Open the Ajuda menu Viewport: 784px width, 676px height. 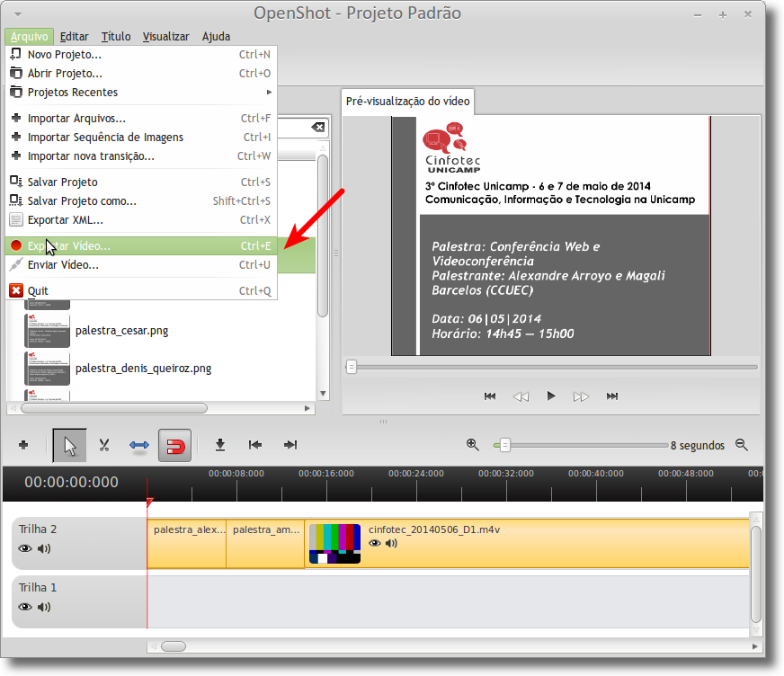pyautogui.click(x=216, y=37)
